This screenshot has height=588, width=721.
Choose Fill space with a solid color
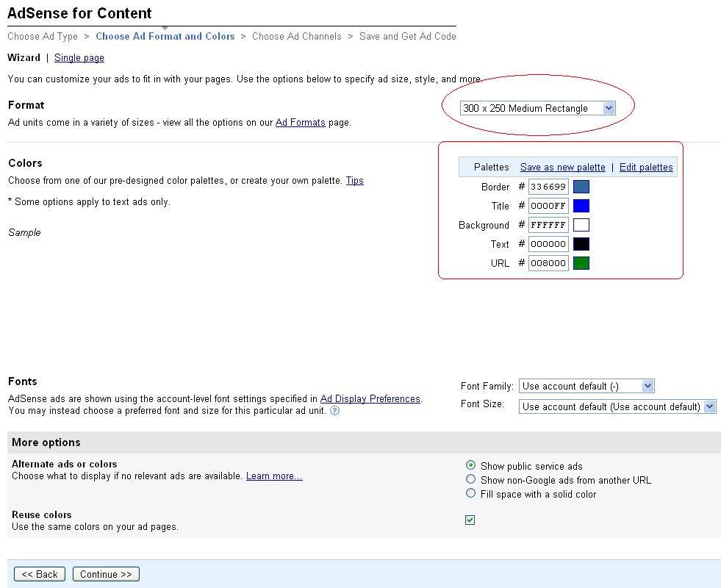click(x=470, y=493)
